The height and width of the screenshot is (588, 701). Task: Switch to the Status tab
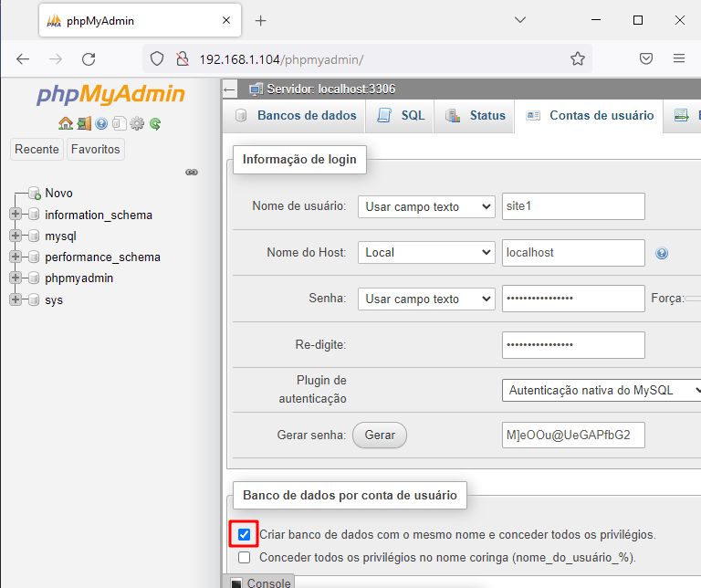[x=475, y=115]
